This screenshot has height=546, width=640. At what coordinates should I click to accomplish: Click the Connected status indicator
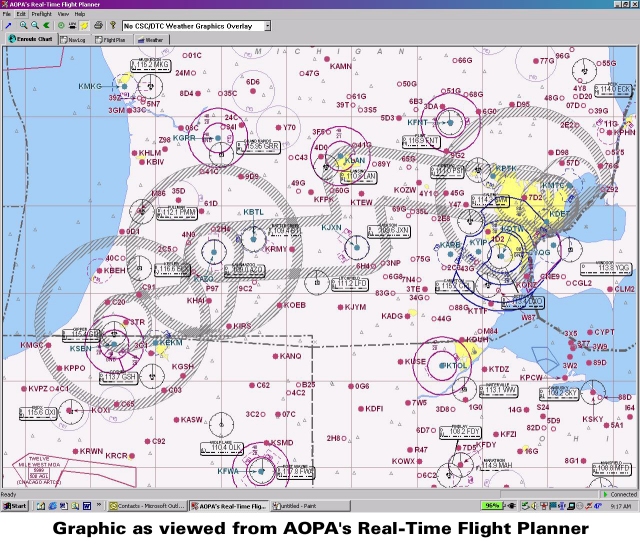[620, 494]
